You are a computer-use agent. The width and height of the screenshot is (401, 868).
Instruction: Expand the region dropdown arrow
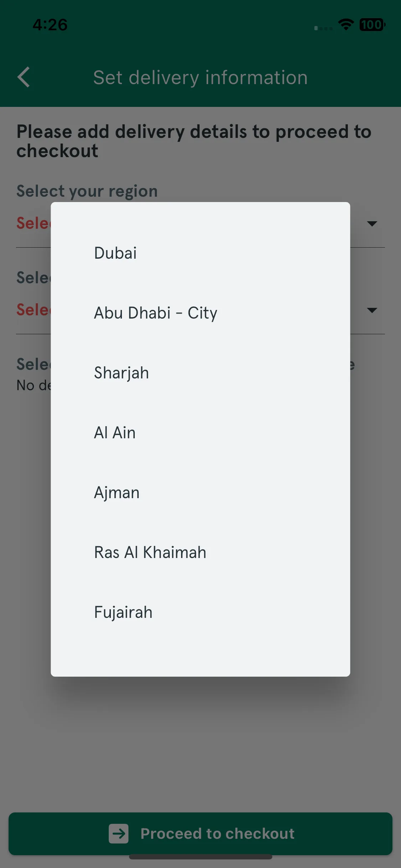pyautogui.click(x=372, y=224)
